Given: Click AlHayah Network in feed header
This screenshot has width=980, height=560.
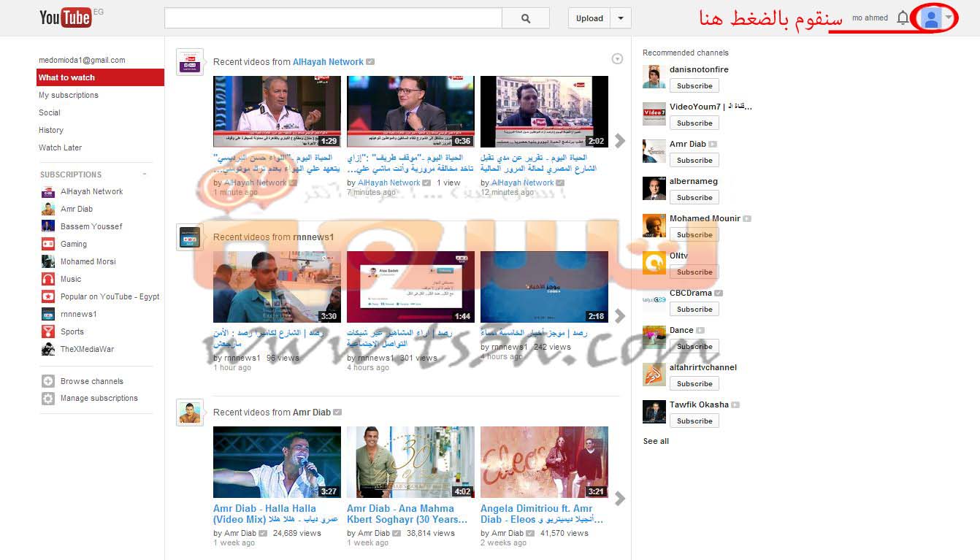Looking at the screenshot, I should click(328, 62).
